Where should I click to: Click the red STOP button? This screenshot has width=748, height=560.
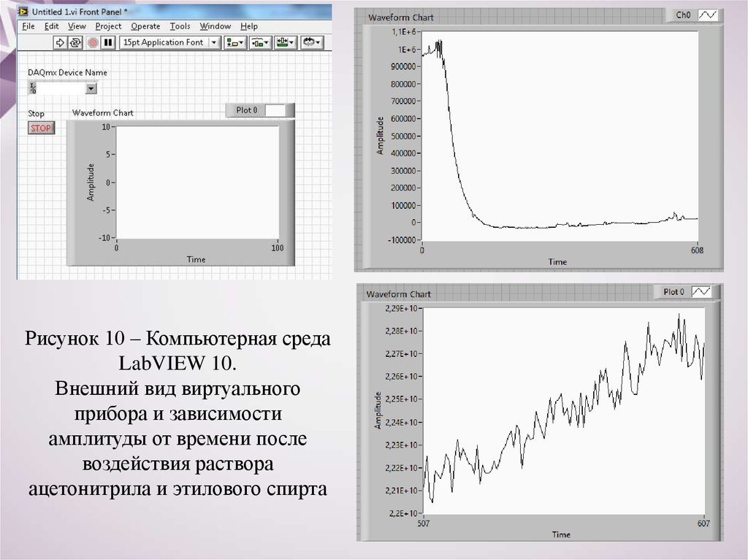point(41,128)
